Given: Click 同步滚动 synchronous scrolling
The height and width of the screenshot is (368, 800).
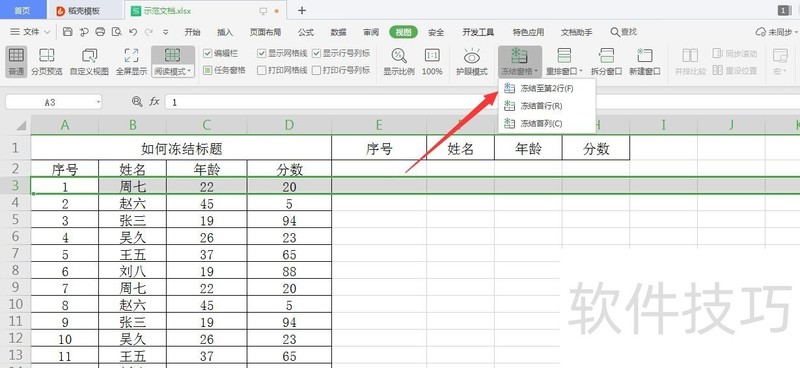Looking at the screenshot, I should click(x=735, y=54).
